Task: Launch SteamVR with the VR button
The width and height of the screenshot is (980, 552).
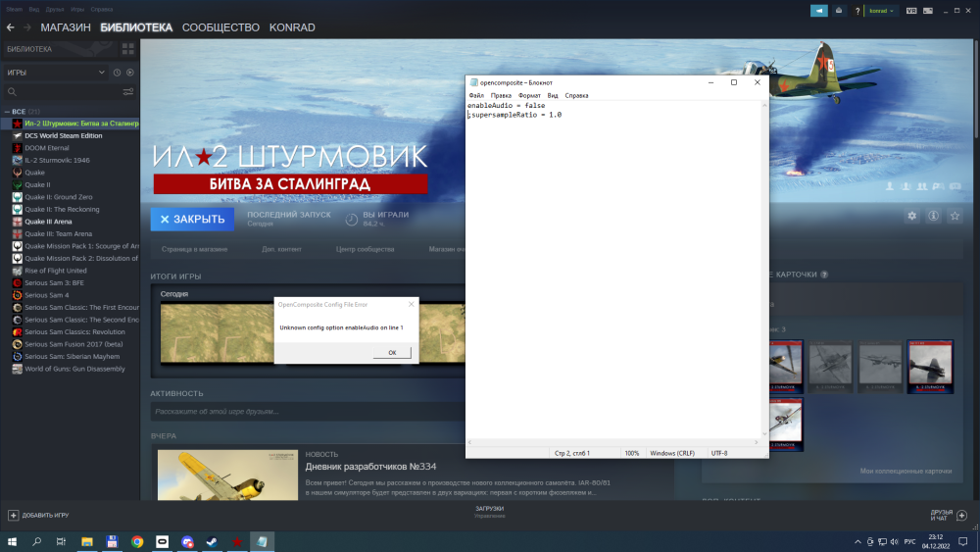Action: click(911, 11)
